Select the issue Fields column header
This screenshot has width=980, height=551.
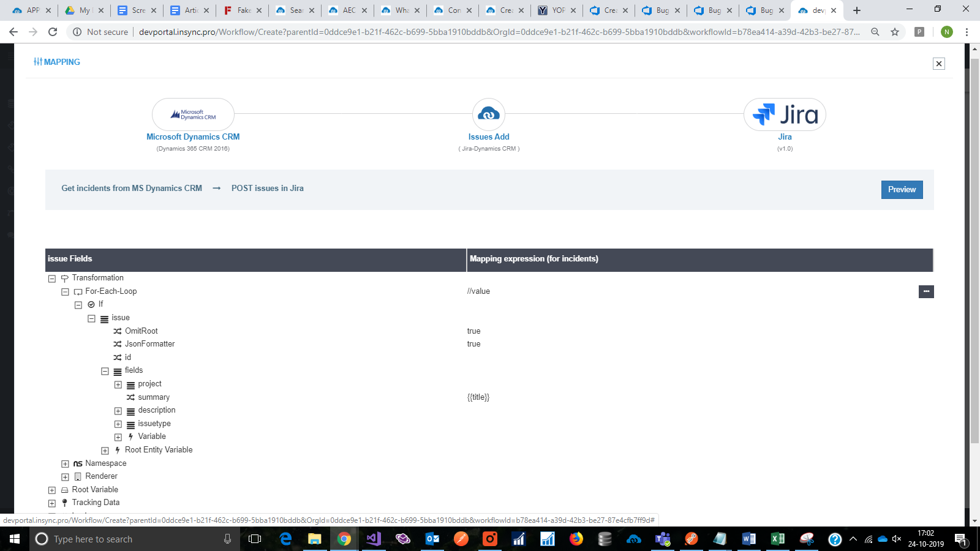tap(255, 260)
